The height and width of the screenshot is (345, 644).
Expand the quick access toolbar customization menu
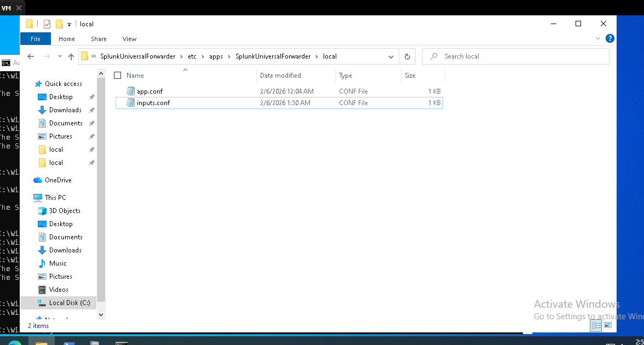[x=69, y=24]
